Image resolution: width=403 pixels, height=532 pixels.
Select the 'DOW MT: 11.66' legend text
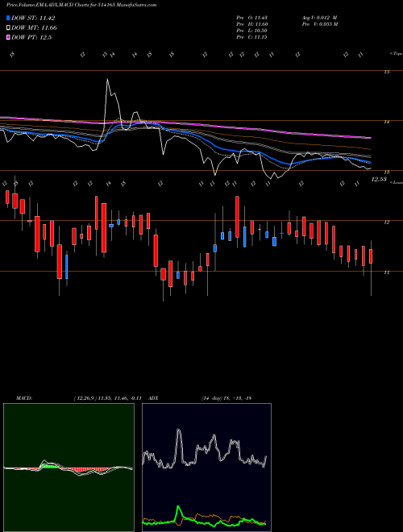[x=35, y=28]
